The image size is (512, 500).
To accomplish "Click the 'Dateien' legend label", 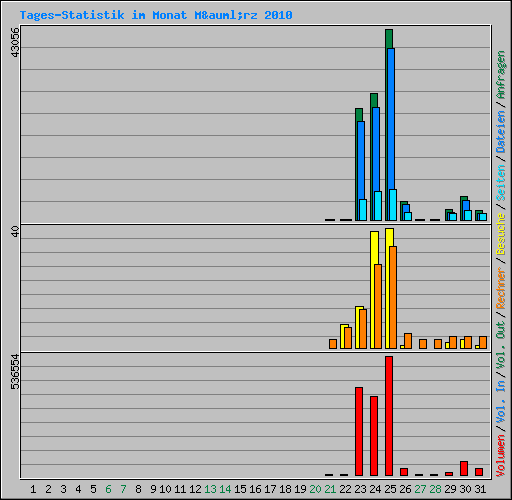I will coord(501,132).
